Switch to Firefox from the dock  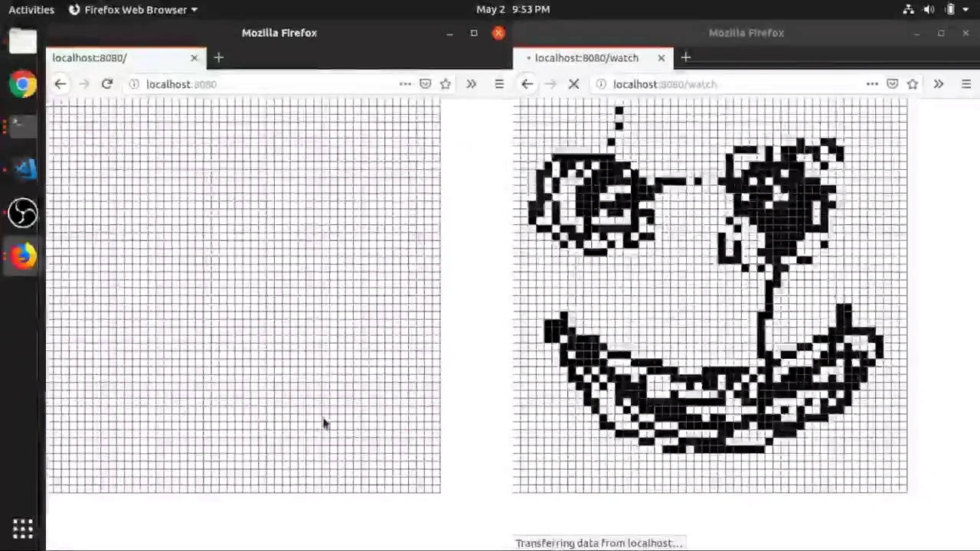(23, 256)
